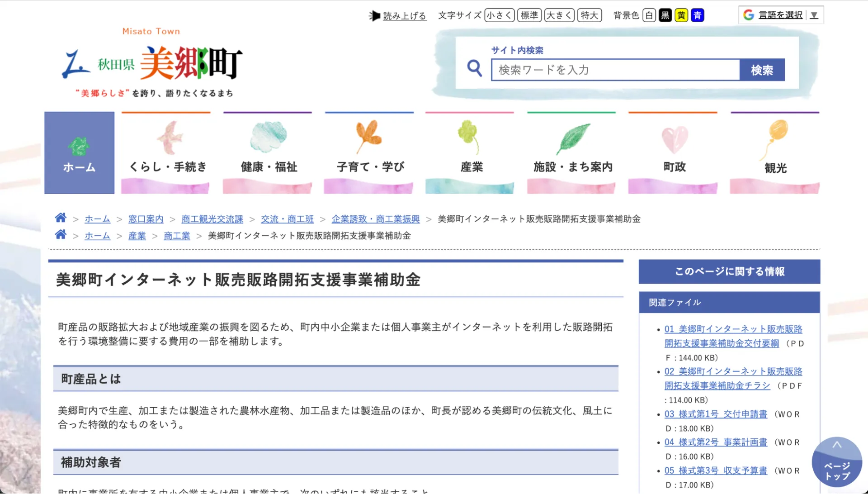Click the 産業 breadcrumb link
This screenshot has width=868, height=494.
click(x=137, y=236)
